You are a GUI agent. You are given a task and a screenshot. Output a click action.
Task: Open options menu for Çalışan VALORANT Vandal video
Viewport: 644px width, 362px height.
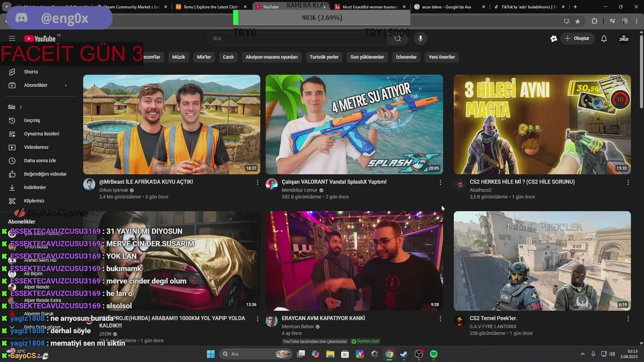tap(440, 183)
